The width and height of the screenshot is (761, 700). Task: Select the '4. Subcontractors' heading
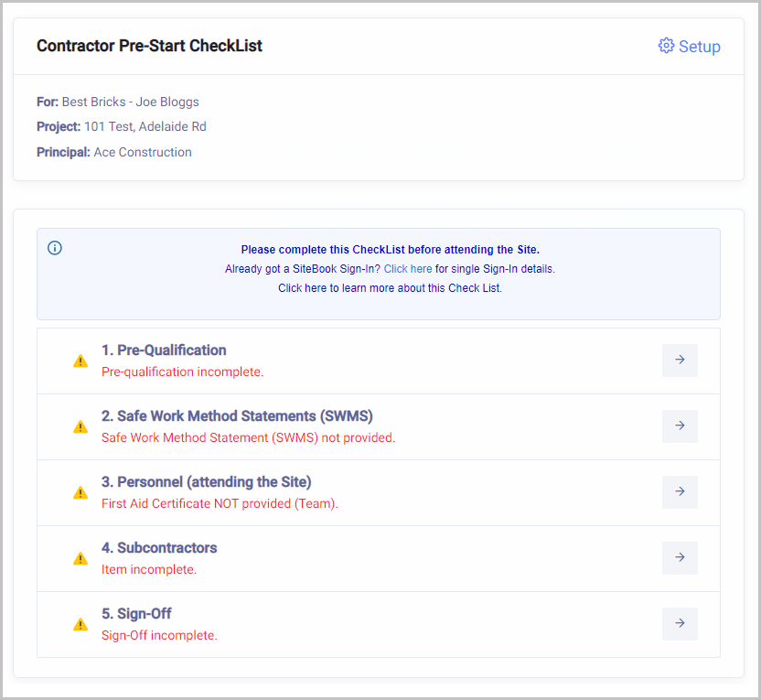(159, 548)
